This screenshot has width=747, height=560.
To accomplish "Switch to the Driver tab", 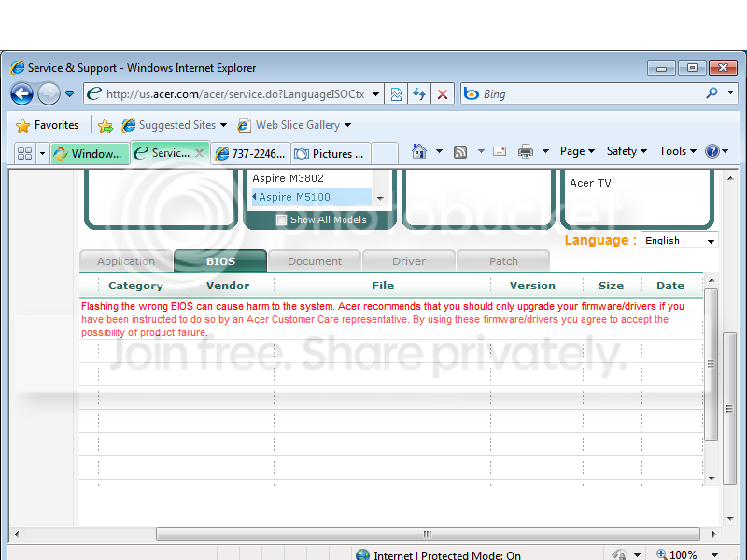I will [x=409, y=261].
